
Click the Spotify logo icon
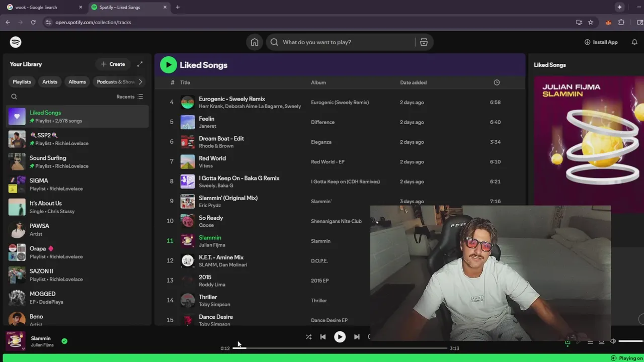click(x=16, y=42)
